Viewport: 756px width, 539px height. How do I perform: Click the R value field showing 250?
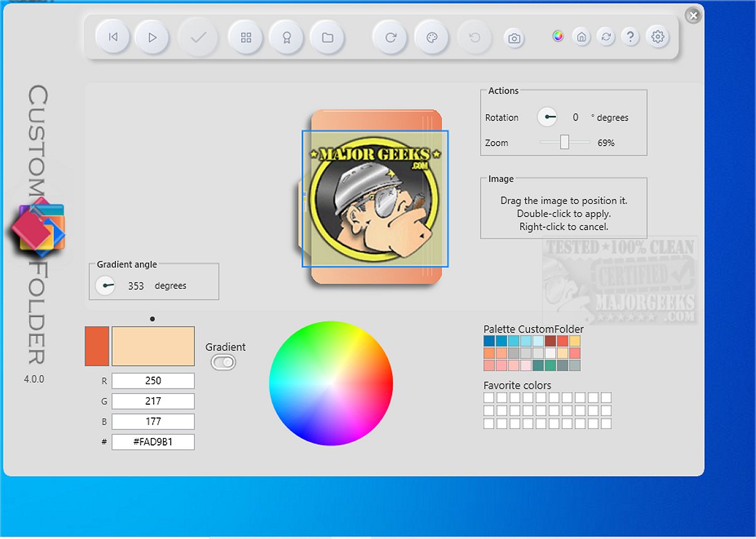153,380
